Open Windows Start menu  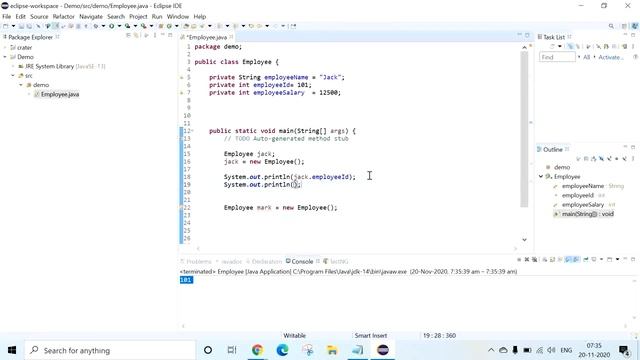pyautogui.click(x=12, y=350)
